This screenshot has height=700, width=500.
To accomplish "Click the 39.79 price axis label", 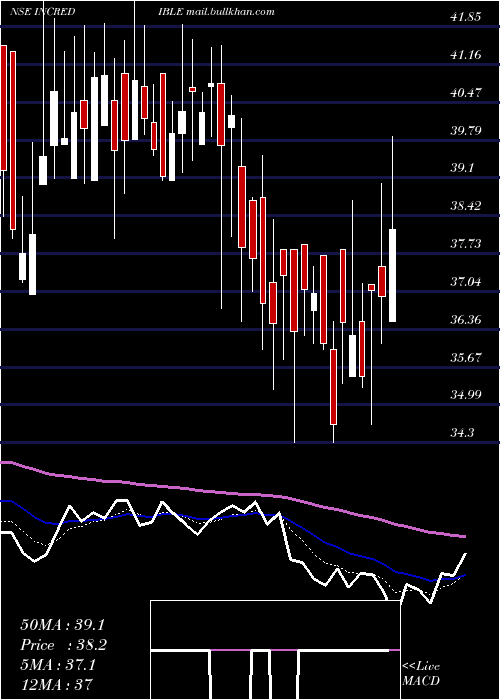I will (466, 131).
